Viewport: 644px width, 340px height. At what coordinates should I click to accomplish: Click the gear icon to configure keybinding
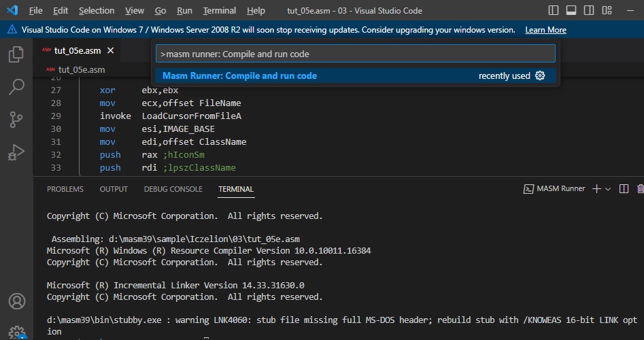540,75
